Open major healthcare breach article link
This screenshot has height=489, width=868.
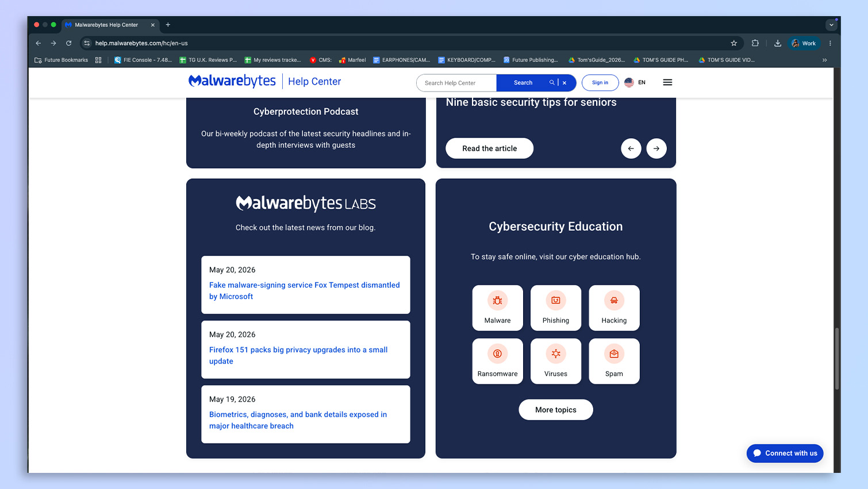tap(298, 420)
